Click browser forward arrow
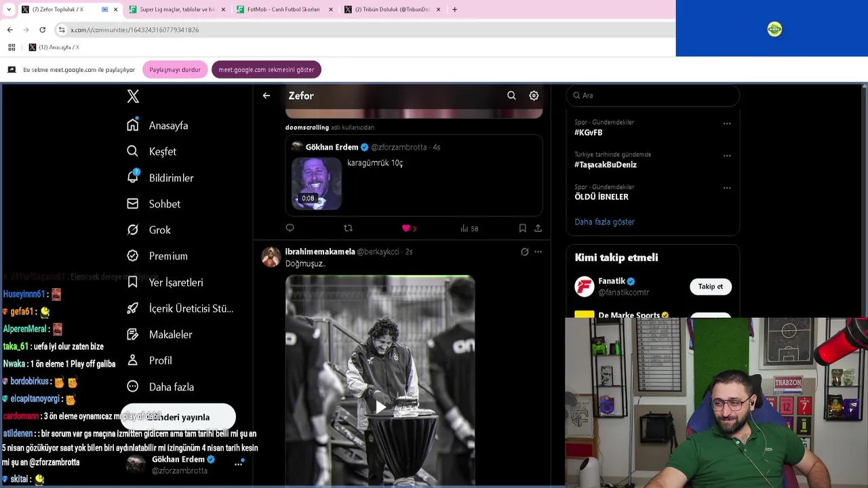 (x=26, y=30)
